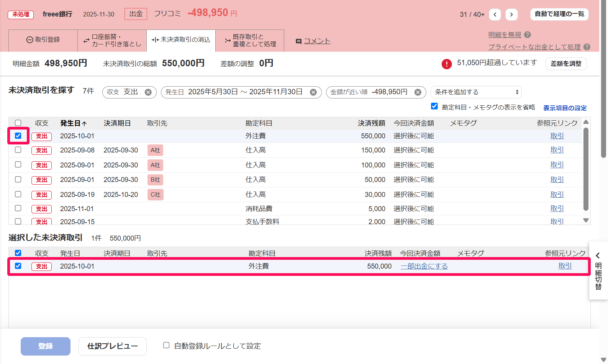Toggle select-all checkbox in 選択した未決済取引 header
This screenshot has height=364, width=608.
tap(18, 253)
